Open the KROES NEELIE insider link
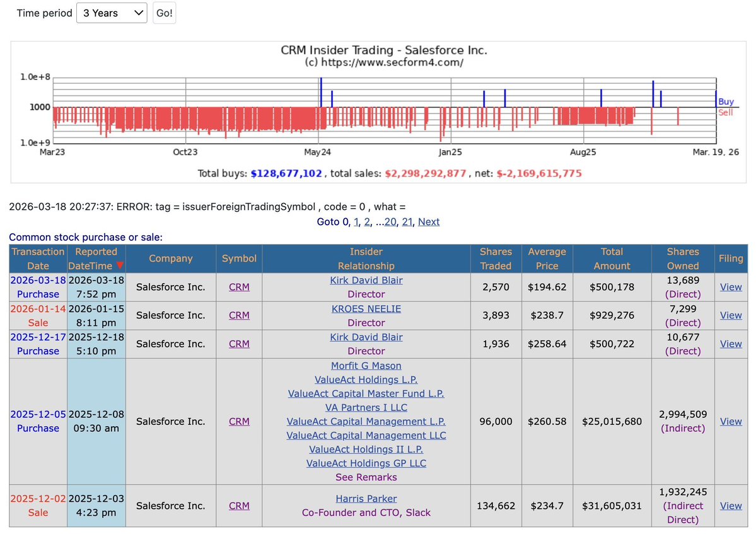 click(366, 308)
